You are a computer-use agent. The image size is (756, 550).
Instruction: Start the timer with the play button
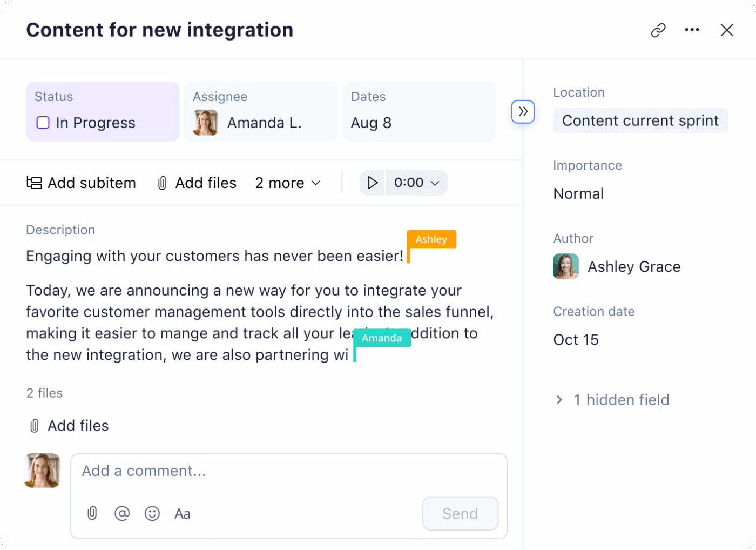tap(373, 183)
